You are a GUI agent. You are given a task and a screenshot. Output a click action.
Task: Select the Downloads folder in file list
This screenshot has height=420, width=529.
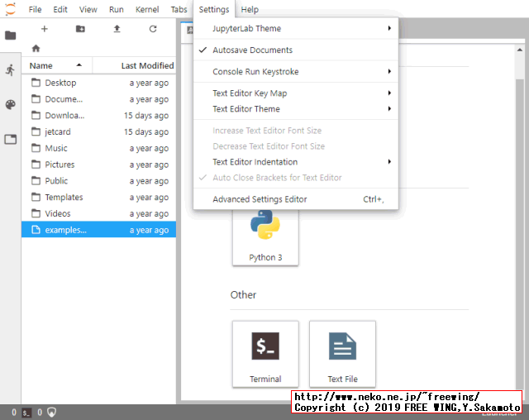pyautogui.click(x=64, y=116)
